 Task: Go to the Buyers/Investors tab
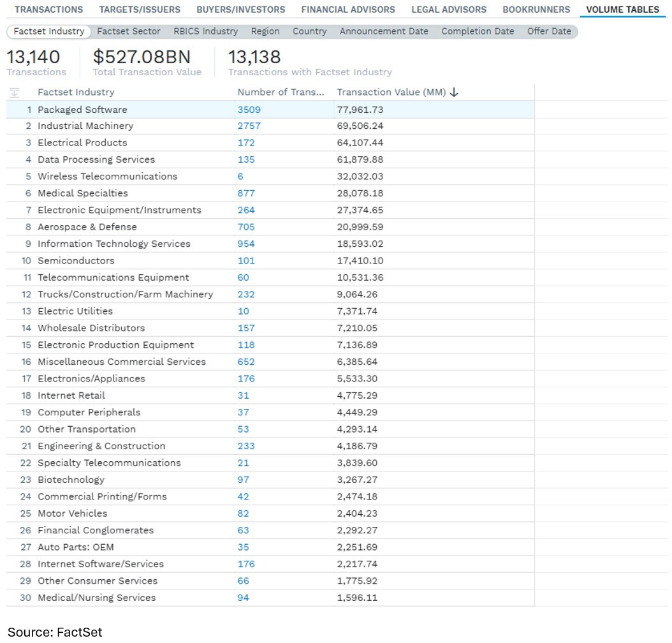coord(240,10)
